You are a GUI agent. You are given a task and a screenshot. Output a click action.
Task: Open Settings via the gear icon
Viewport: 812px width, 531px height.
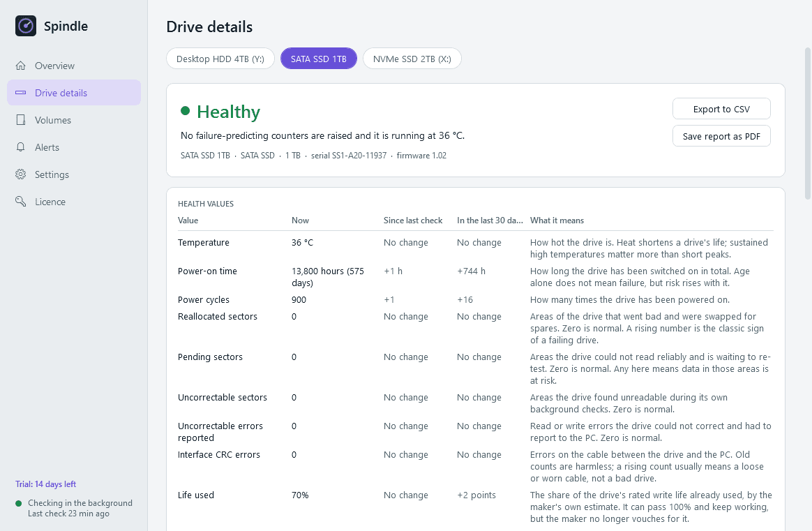(x=21, y=174)
